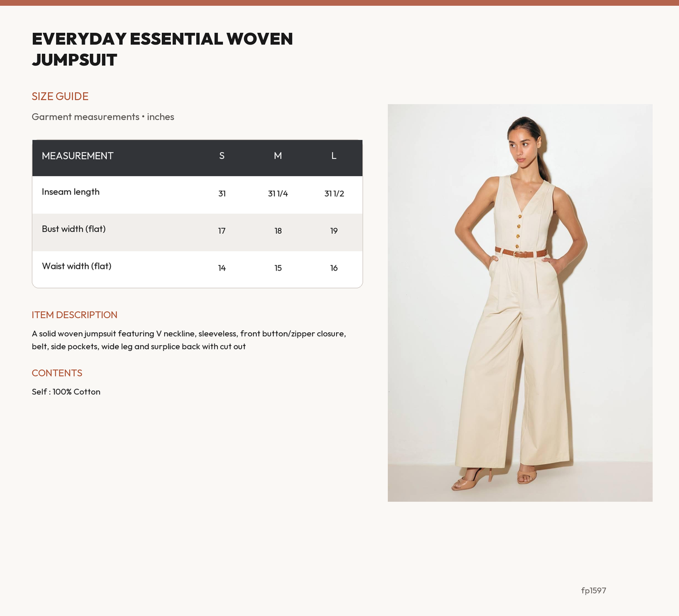
Task: Click Inseam length value '31' for S
Action: click(x=222, y=194)
